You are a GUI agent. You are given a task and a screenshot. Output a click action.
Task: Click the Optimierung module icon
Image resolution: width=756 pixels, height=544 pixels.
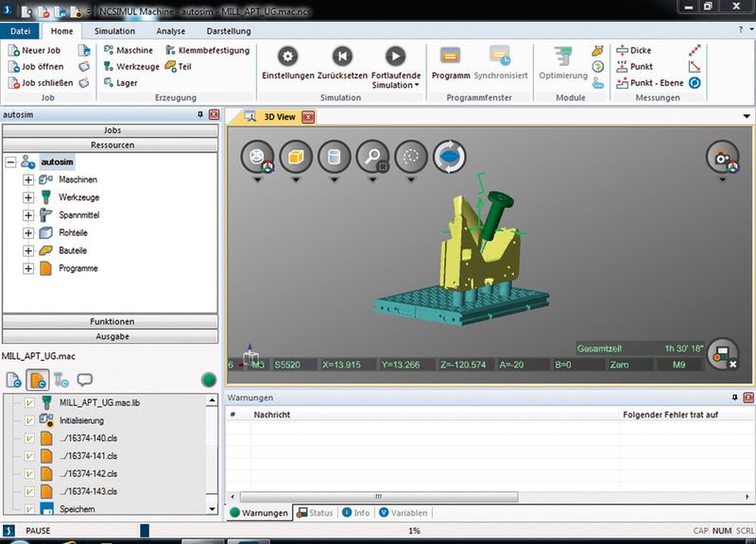[x=563, y=57]
